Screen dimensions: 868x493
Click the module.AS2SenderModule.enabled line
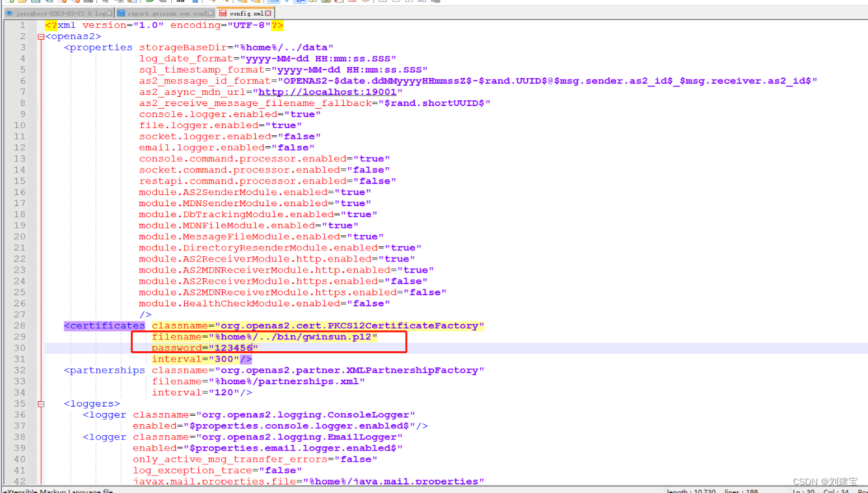pos(255,192)
